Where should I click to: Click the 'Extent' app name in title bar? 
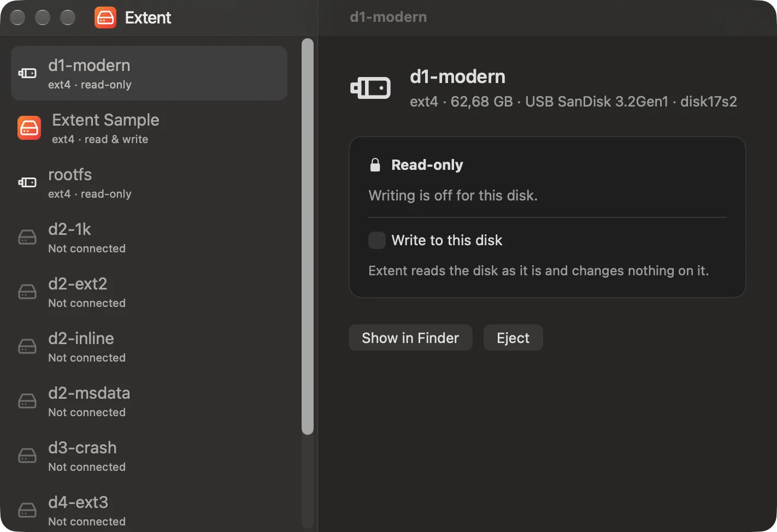(148, 17)
